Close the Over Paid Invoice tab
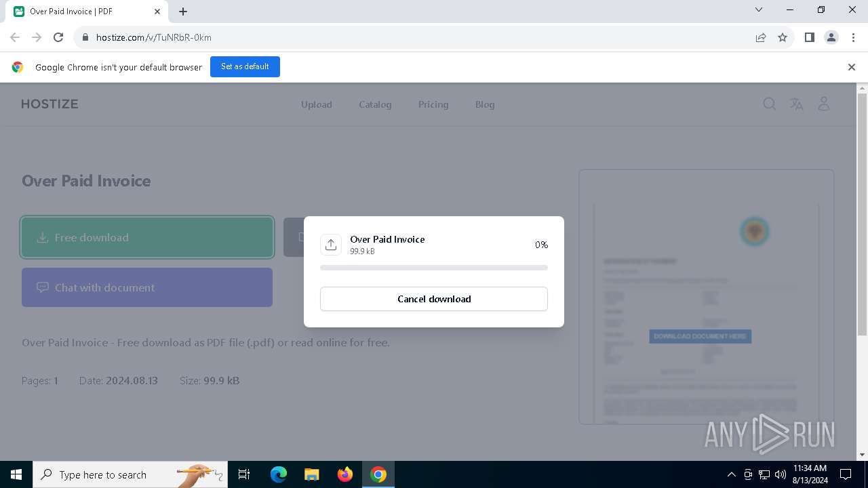 coord(157,12)
